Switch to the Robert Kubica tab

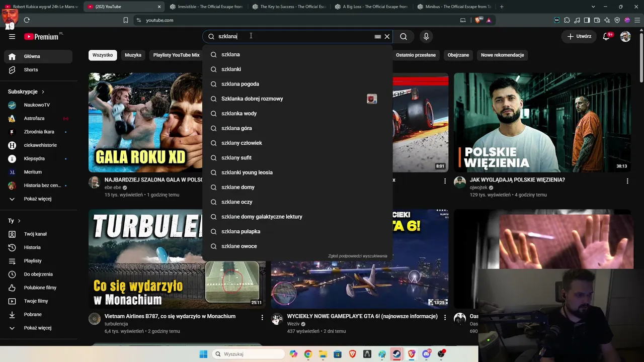(x=41, y=7)
